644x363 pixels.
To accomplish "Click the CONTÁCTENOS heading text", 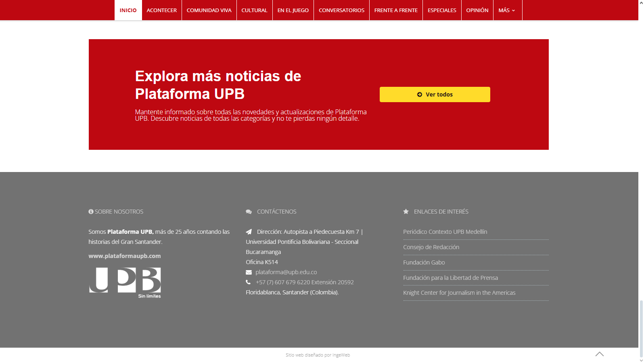I will tap(277, 212).
